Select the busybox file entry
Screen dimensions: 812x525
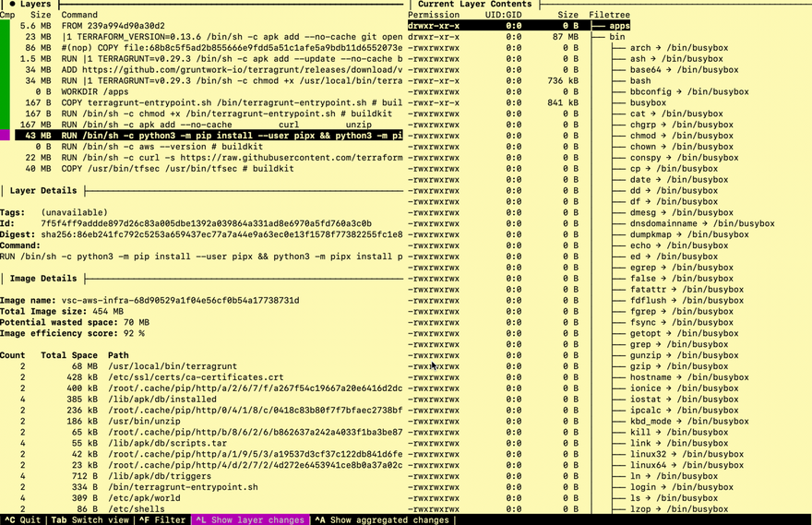pyautogui.click(x=648, y=102)
